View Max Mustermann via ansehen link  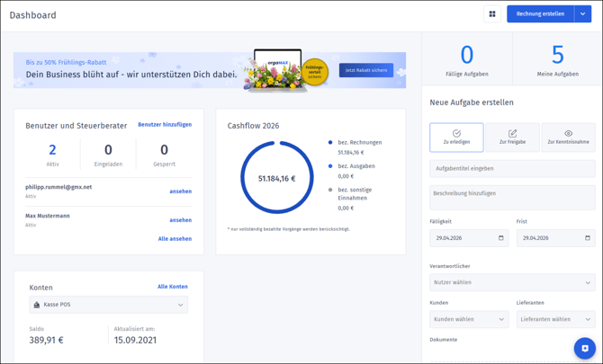[x=180, y=220]
